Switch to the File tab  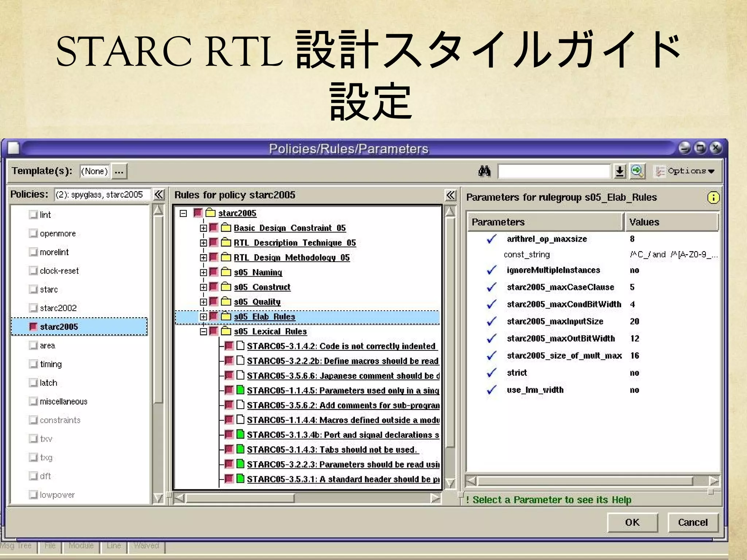[x=50, y=546]
